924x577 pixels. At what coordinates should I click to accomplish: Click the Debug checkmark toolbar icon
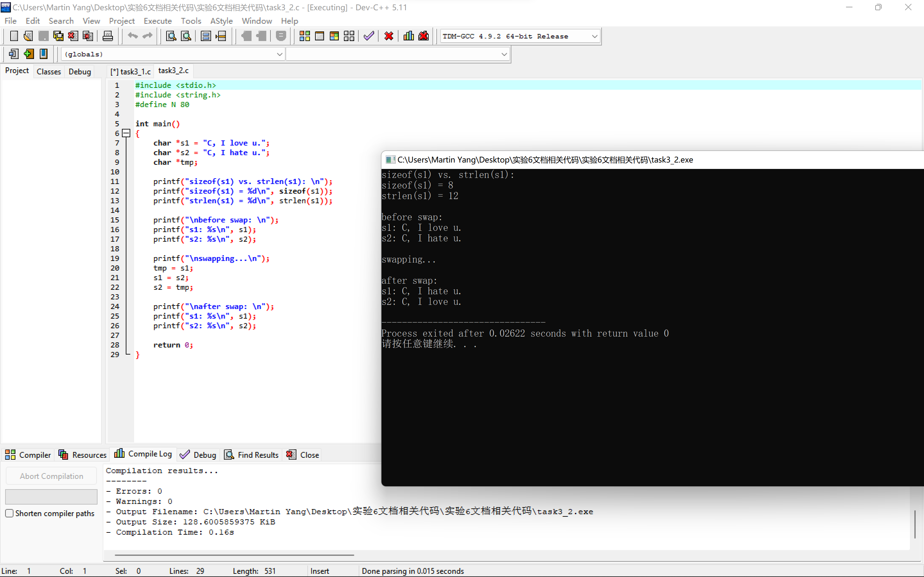(x=368, y=36)
